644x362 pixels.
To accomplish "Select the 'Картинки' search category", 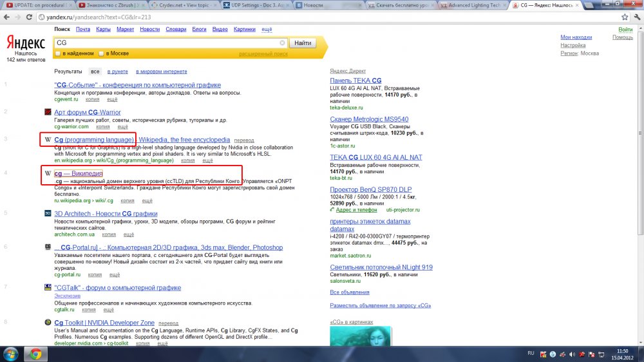I will 244,30.
